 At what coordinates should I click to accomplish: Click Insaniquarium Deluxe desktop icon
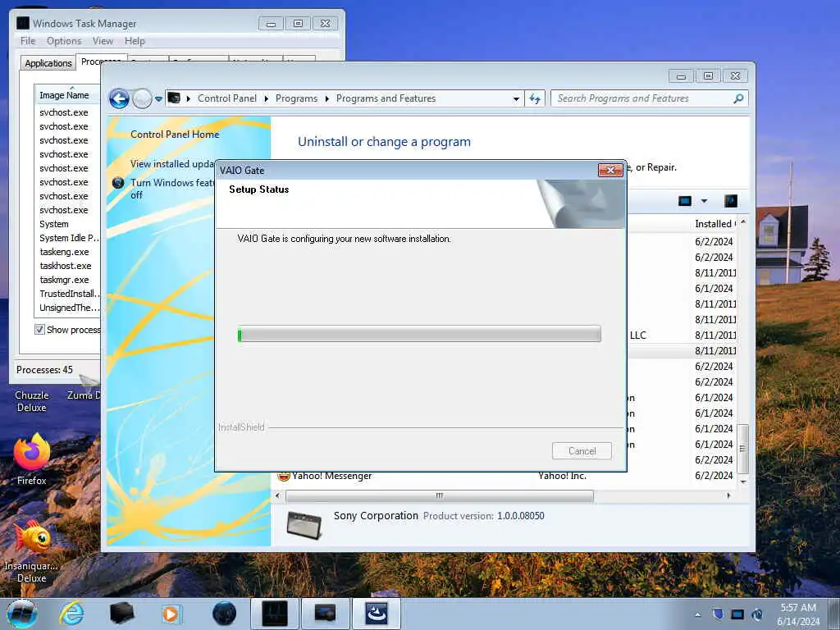click(x=32, y=552)
